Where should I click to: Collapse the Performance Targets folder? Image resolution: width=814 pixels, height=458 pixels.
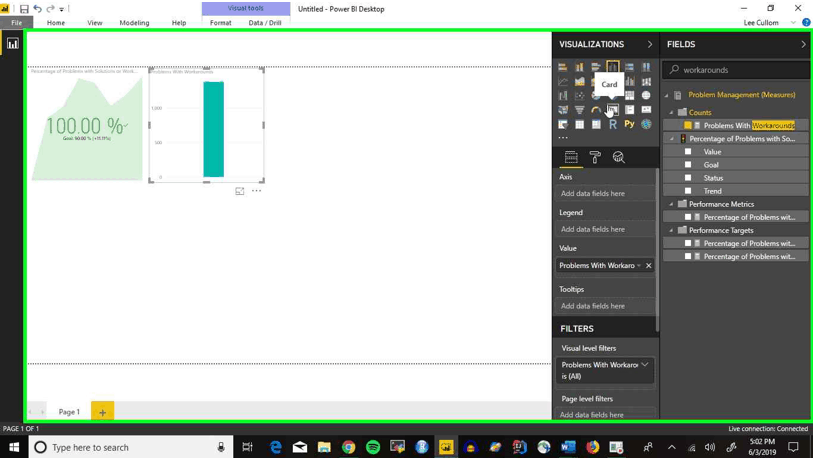point(671,230)
